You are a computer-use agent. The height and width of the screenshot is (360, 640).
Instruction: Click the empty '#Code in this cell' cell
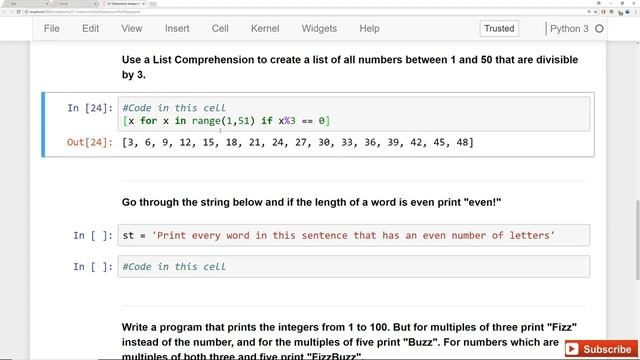pos(353,267)
